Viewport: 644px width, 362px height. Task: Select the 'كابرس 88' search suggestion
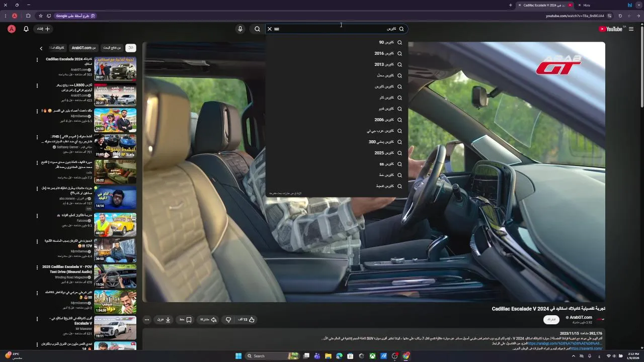(337, 164)
